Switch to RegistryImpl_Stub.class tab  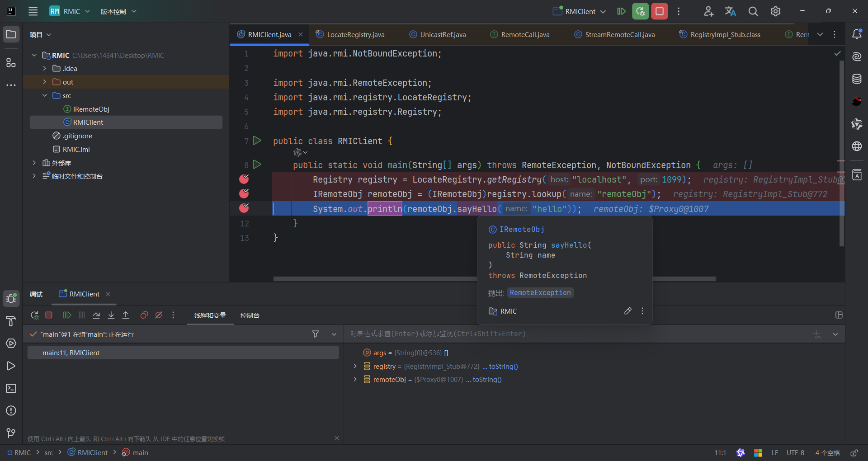[x=720, y=34]
